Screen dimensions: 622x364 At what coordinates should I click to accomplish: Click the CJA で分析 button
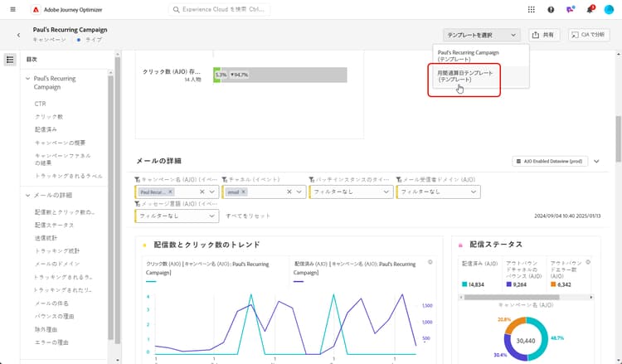tap(589, 35)
